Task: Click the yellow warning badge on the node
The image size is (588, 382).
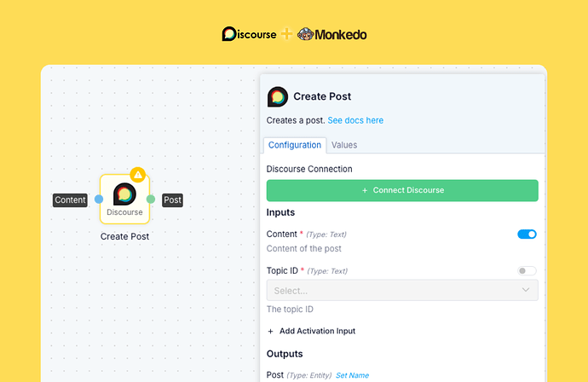Action: (137, 175)
